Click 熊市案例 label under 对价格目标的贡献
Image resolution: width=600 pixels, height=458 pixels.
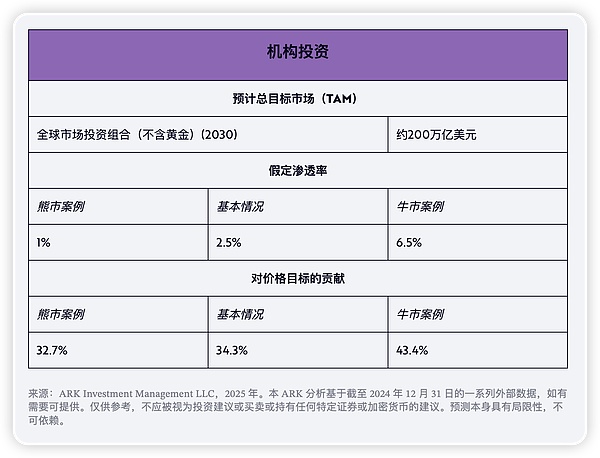pos(59,314)
